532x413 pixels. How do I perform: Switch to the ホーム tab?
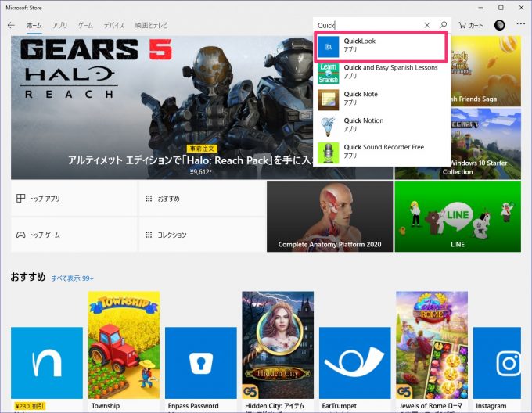click(x=34, y=26)
